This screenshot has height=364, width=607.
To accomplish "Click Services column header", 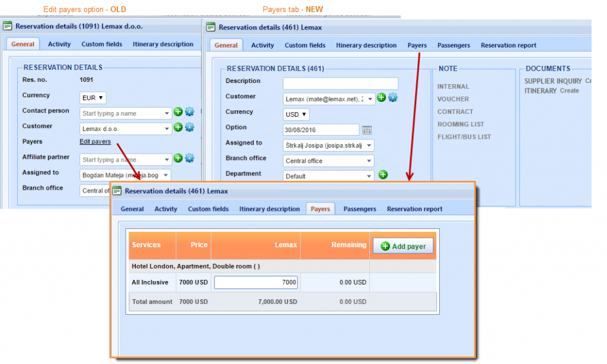I will pyautogui.click(x=152, y=245).
